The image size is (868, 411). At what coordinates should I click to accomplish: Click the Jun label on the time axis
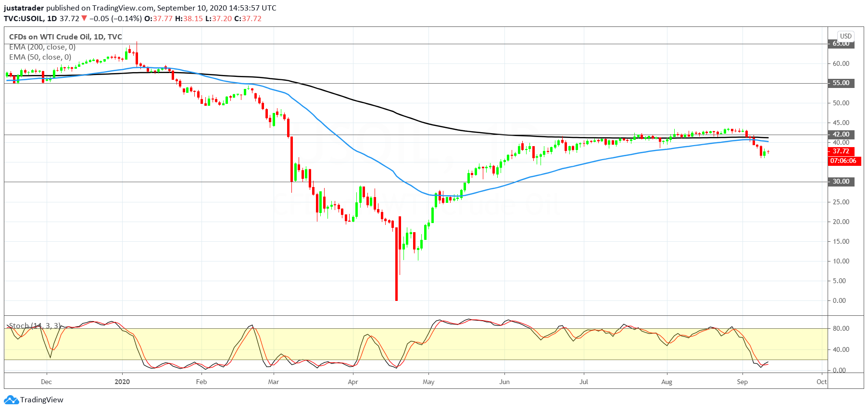(504, 382)
